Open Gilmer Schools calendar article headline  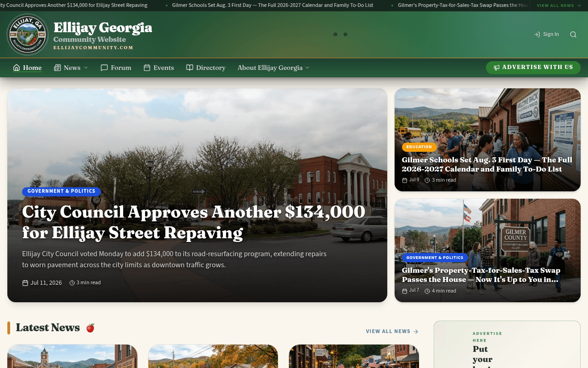click(x=487, y=164)
